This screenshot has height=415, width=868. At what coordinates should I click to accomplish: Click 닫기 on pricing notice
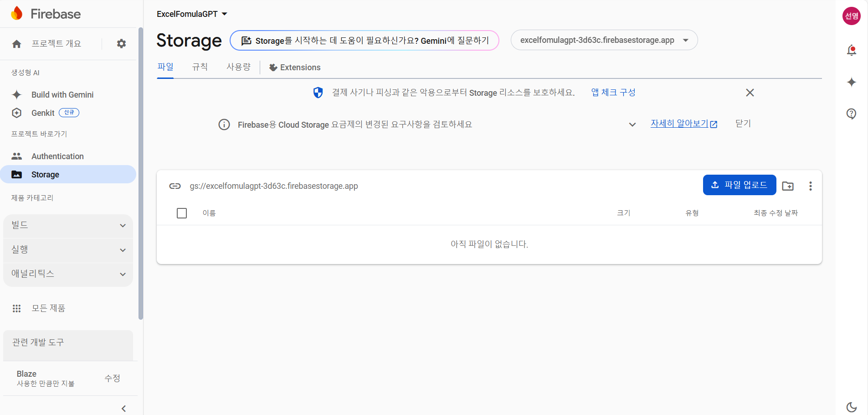coord(743,124)
